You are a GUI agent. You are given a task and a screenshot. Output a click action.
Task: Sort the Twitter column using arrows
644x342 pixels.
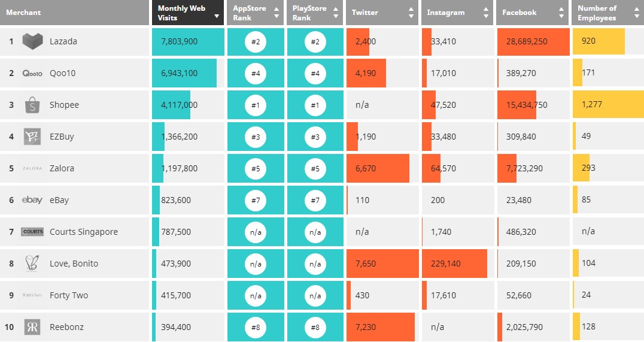pos(411,13)
